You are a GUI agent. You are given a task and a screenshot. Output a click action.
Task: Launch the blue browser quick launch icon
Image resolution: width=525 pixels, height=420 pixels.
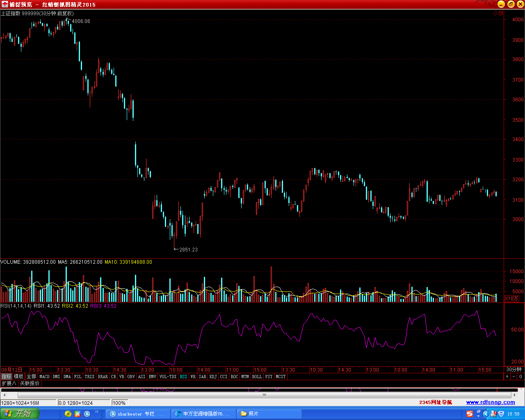(x=87, y=414)
